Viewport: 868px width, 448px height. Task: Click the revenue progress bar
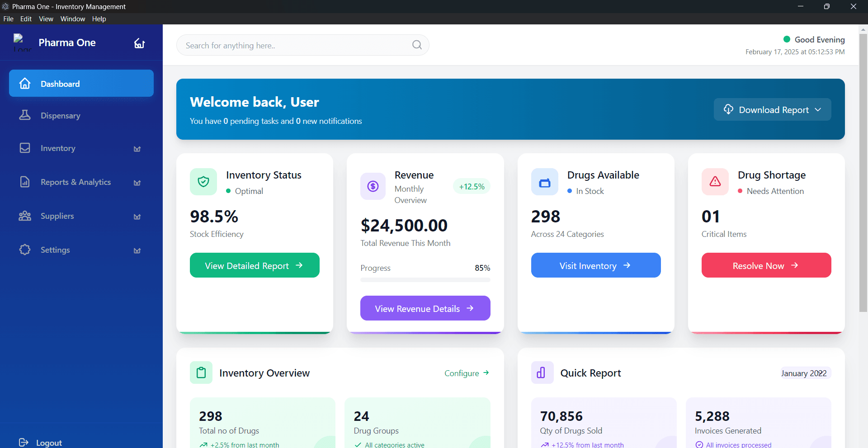coord(425,280)
